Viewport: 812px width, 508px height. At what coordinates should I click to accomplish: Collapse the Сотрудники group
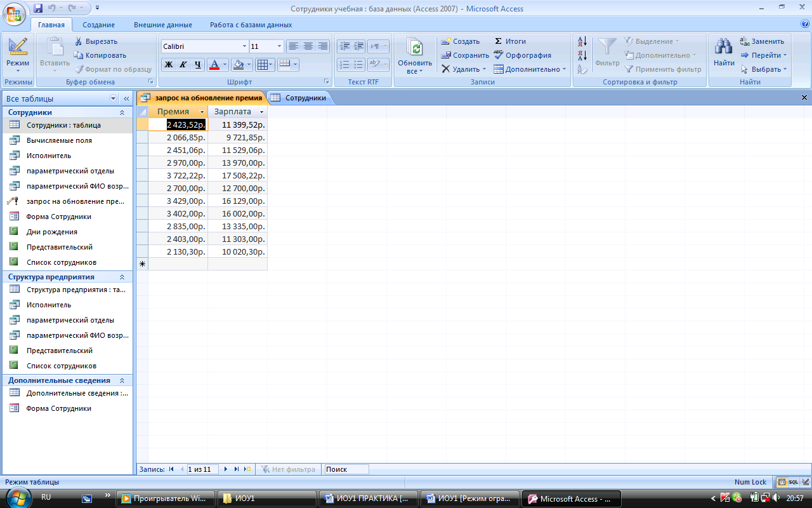click(122, 112)
